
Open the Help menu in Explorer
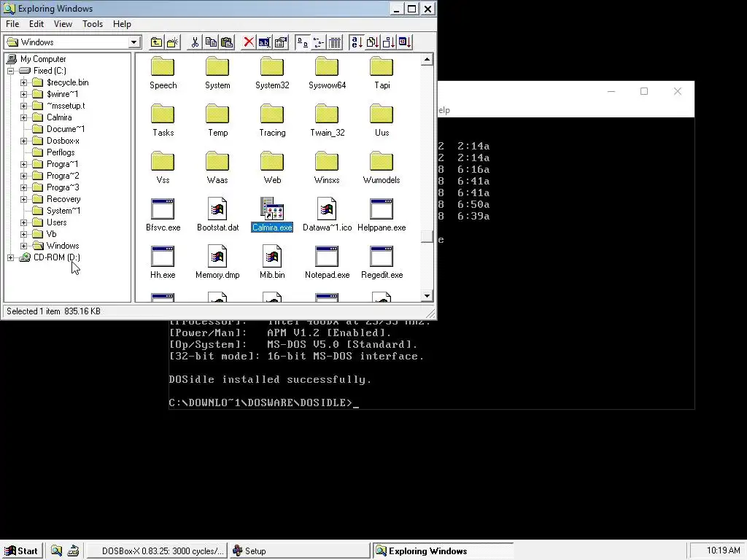122,24
